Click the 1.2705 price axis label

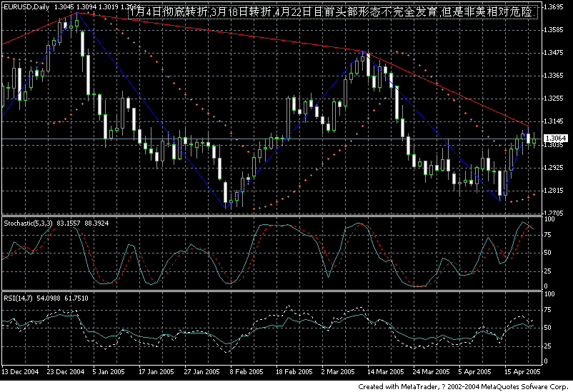[x=554, y=213]
